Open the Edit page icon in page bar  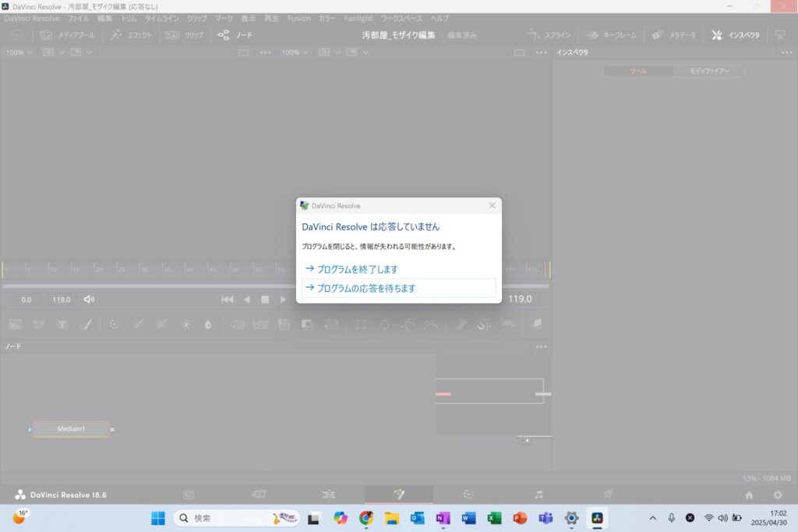(329, 495)
